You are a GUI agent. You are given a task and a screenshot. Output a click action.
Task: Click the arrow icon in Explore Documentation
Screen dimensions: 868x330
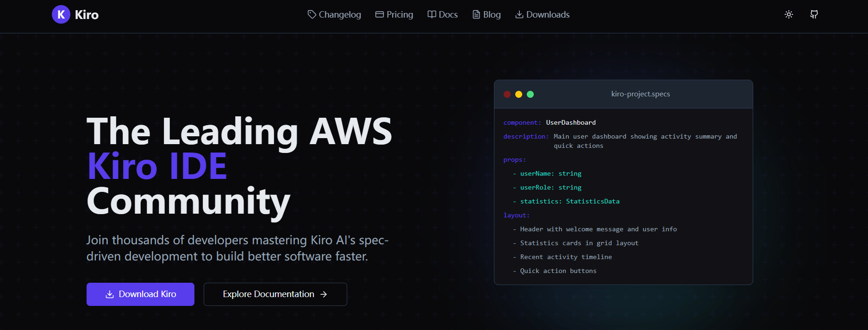324,294
